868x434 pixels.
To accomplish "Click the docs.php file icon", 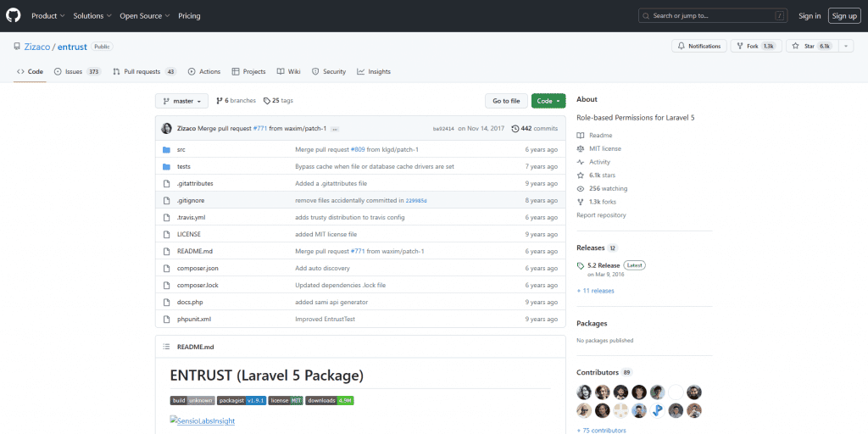I will tap(166, 303).
